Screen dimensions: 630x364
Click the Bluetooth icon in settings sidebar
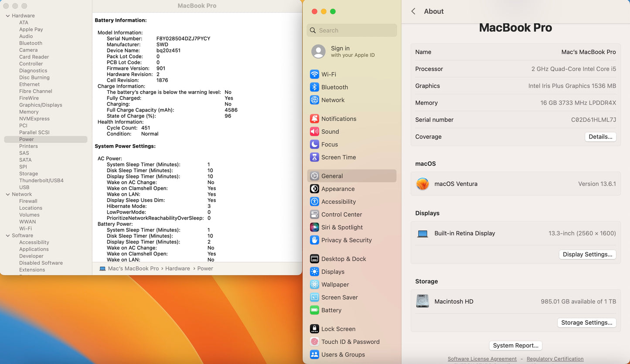(314, 87)
